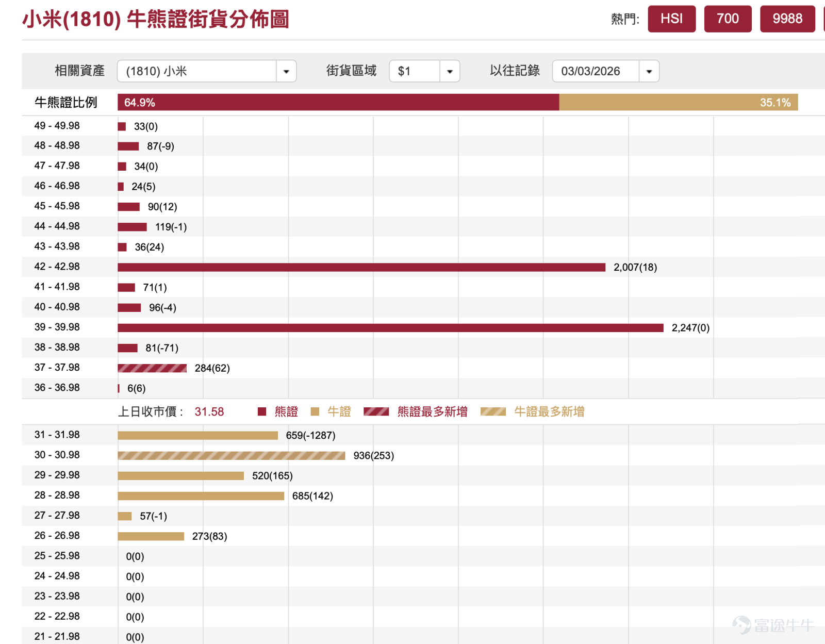The width and height of the screenshot is (825, 644).
Task: Click the 小米(1810) 牛熊證街貨分佈圖 page title
Action: point(156,20)
